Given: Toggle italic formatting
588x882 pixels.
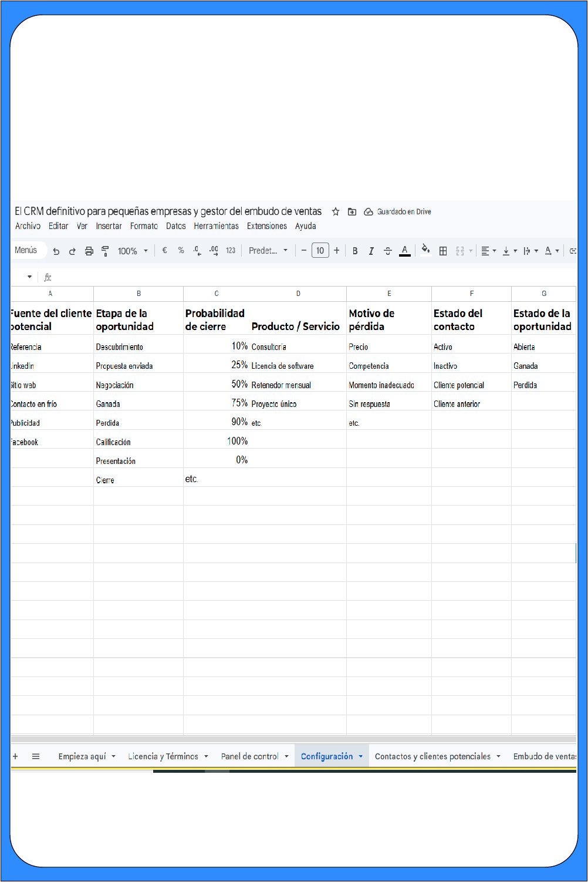Looking at the screenshot, I should coord(371,251).
